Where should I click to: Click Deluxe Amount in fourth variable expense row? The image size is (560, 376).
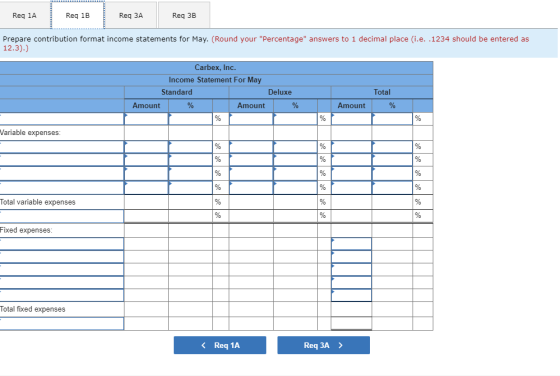(251, 188)
